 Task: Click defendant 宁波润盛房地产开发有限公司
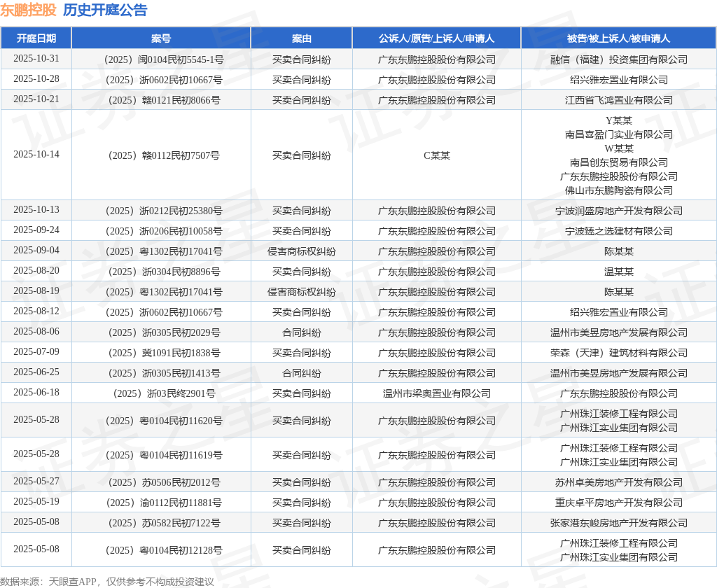pos(619,211)
